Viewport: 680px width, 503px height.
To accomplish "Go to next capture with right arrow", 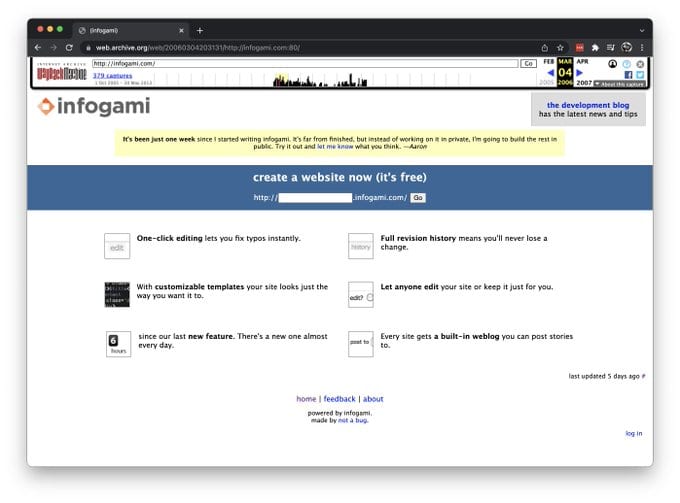I will click(x=579, y=73).
